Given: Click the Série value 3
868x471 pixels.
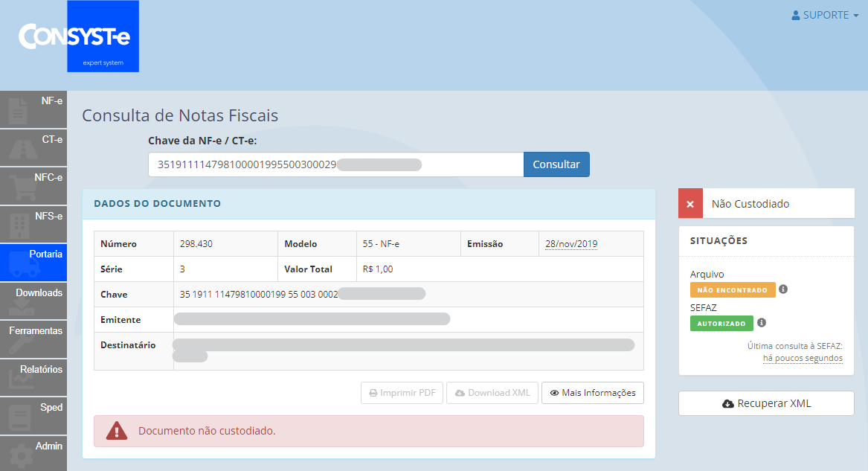Looking at the screenshot, I should tap(182, 269).
